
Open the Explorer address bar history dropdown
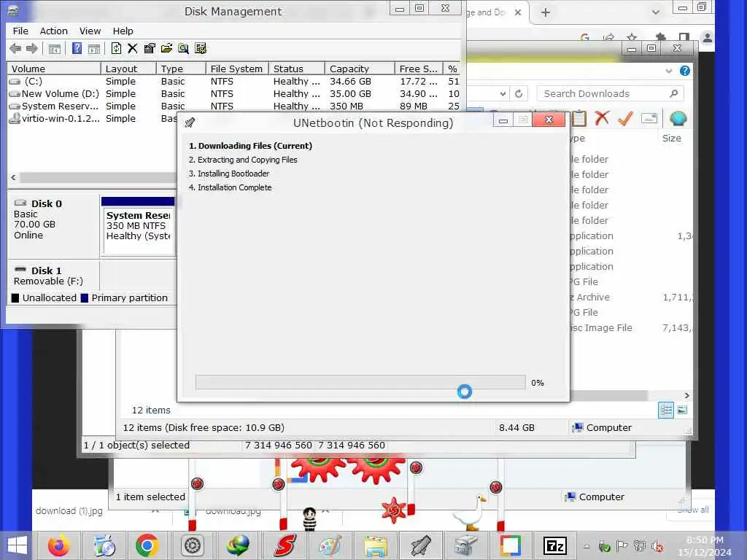click(503, 94)
